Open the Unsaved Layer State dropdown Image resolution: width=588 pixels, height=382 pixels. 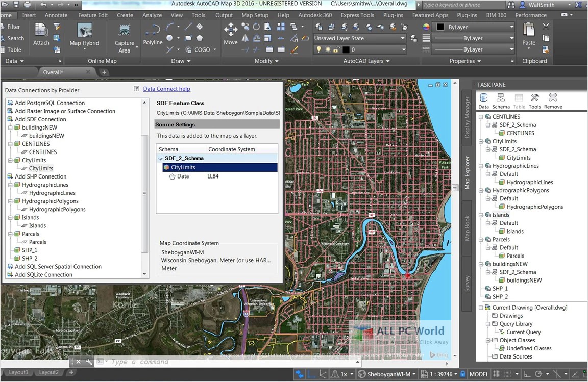click(x=360, y=38)
